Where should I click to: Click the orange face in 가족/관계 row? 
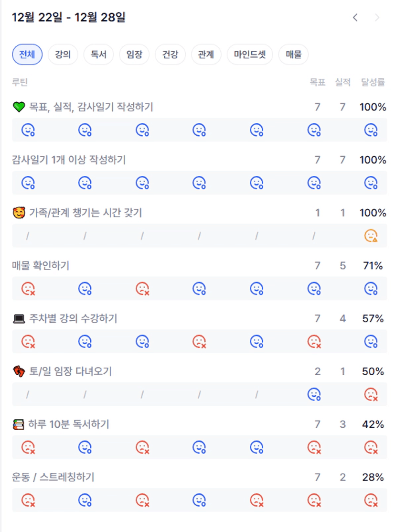pyautogui.click(x=371, y=236)
